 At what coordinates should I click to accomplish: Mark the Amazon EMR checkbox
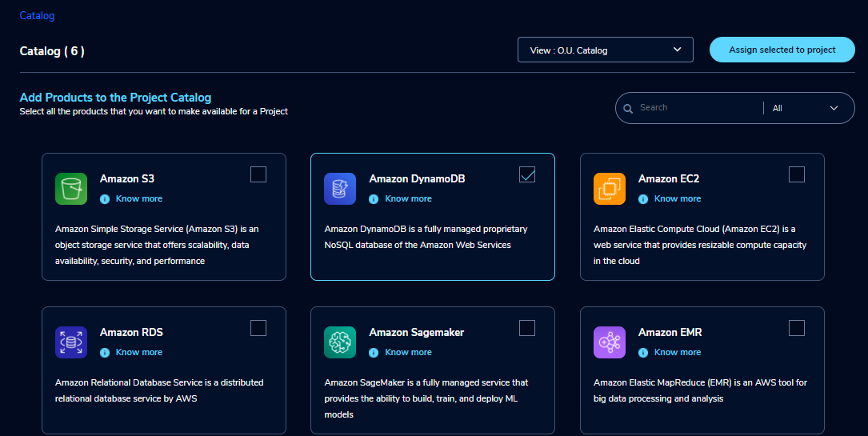(x=797, y=328)
